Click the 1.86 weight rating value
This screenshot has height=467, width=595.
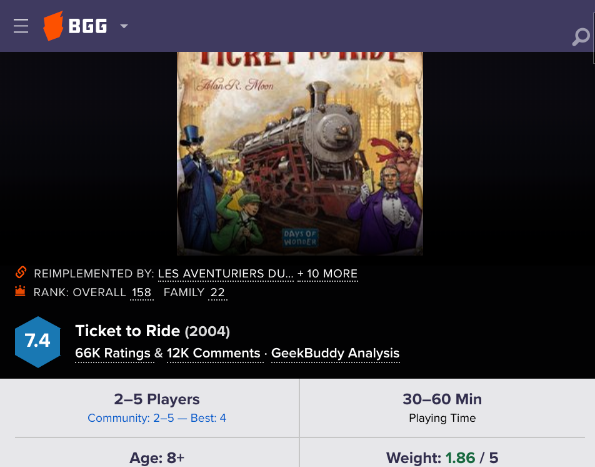pyautogui.click(x=460, y=458)
